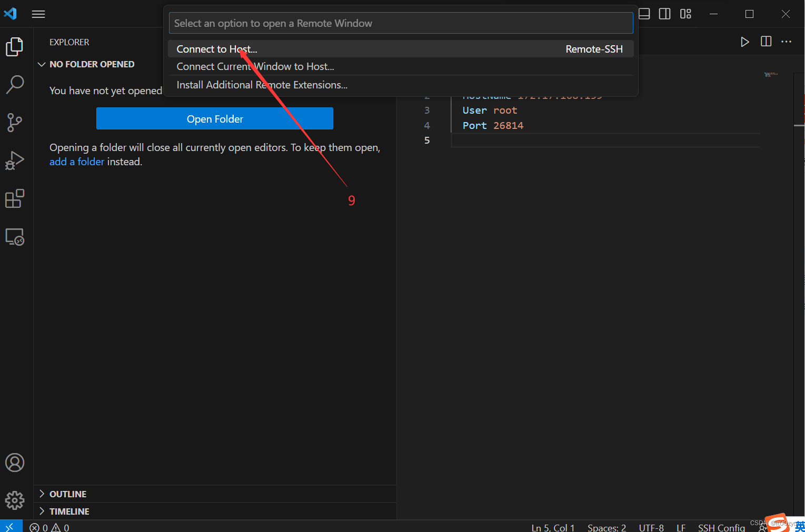This screenshot has height=532, width=805.
Task: Click empty line 5 in editor
Action: tap(605, 140)
